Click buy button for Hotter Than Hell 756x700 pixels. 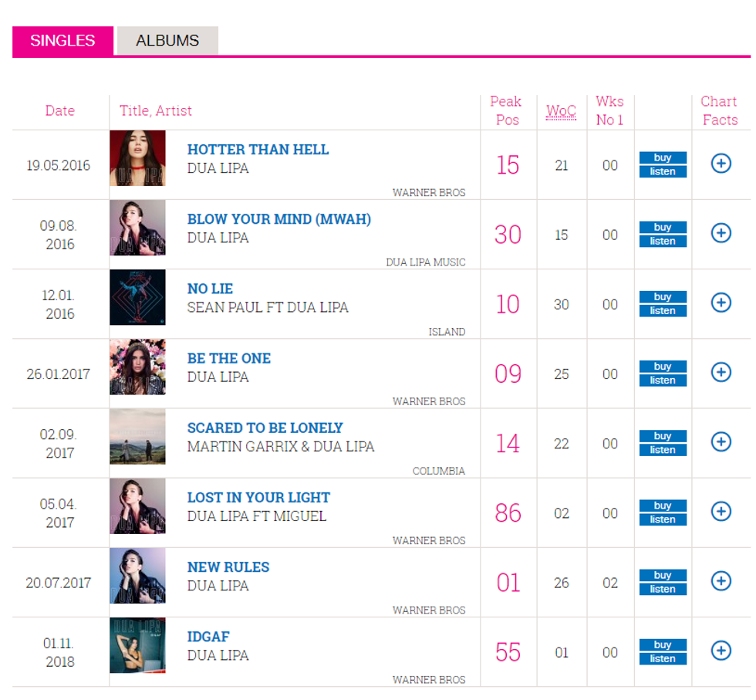point(663,157)
